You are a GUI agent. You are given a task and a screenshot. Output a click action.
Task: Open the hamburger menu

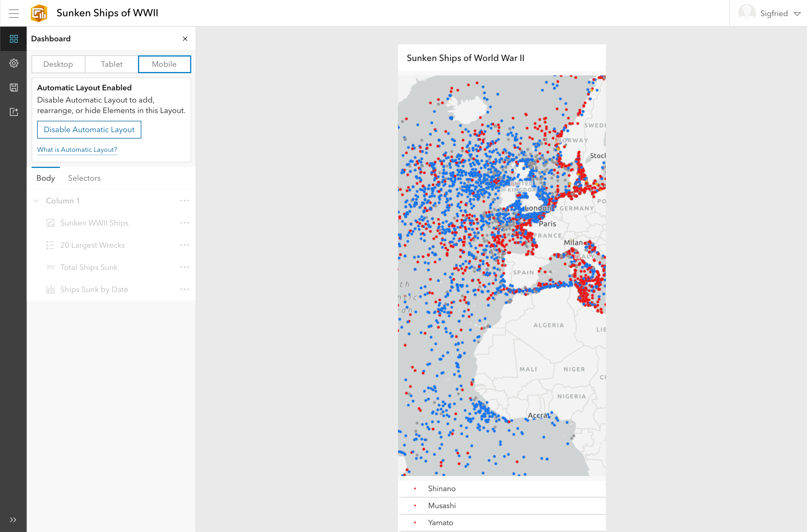point(13,13)
